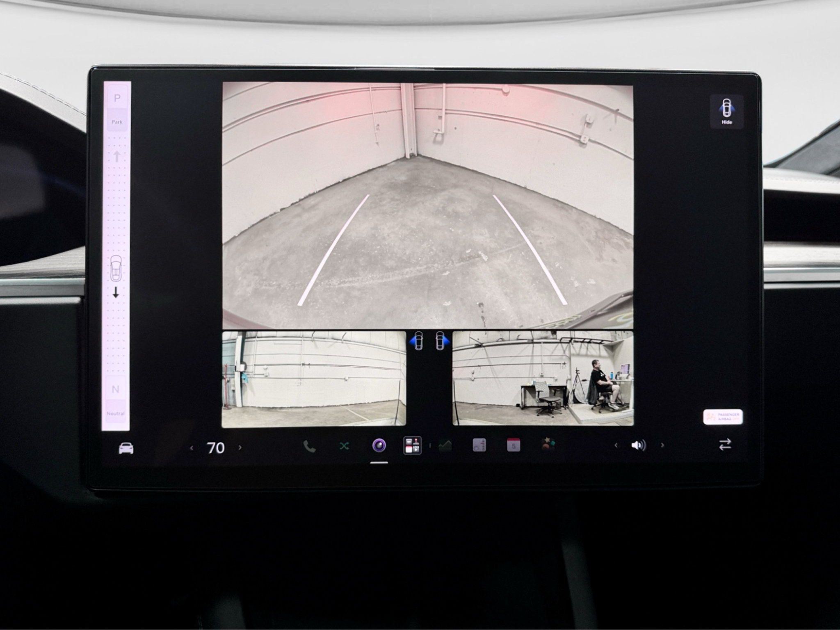The image size is (840, 630).
Task: Enlarge the right side camera thumbnail
Action: click(x=543, y=378)
